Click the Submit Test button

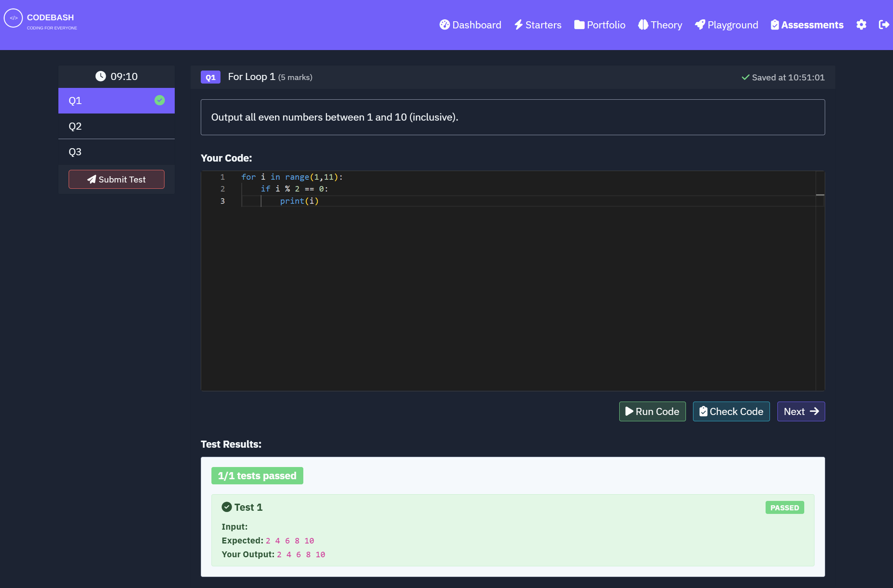coord(116,179)
